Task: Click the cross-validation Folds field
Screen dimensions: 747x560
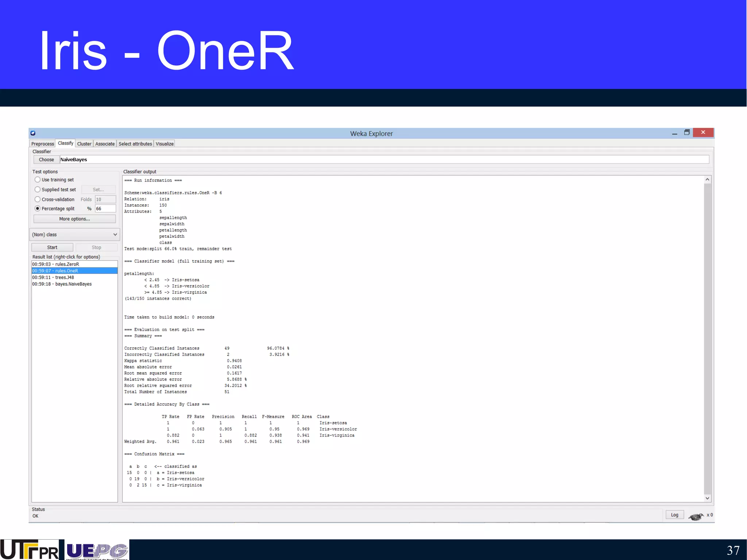Action: point(105,199)
